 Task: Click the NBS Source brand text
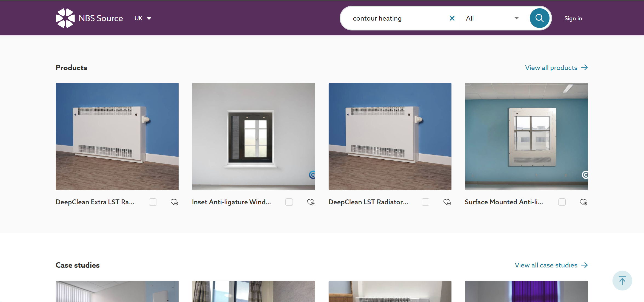pyautogui.click(x=101, y=18)
